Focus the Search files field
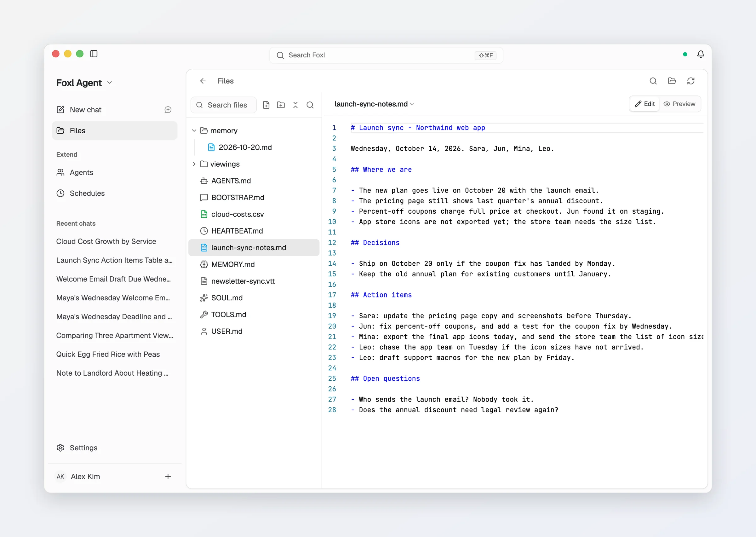The width and height of the screenshot is (756, 537). tap(224, 105)
